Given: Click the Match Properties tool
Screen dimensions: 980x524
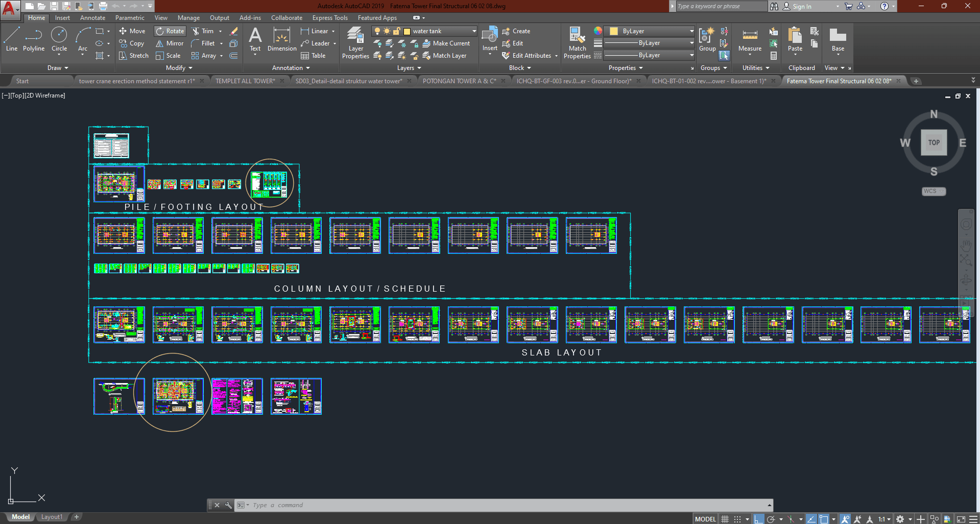Looking at the screenshot, I should click(577, 43).
